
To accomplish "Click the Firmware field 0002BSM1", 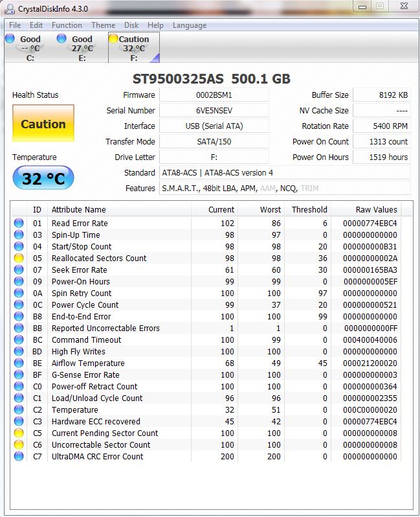I will point(214,95).
